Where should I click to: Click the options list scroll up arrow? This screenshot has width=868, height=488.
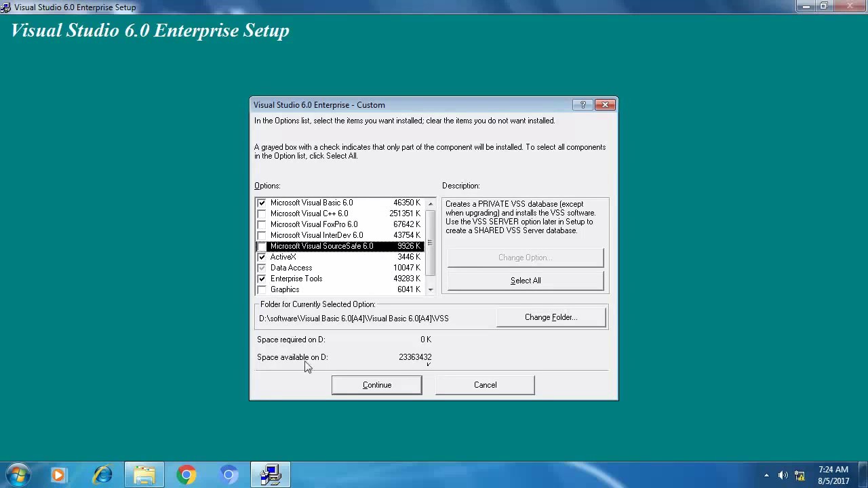pyautogui.click(x=430, y=203)
